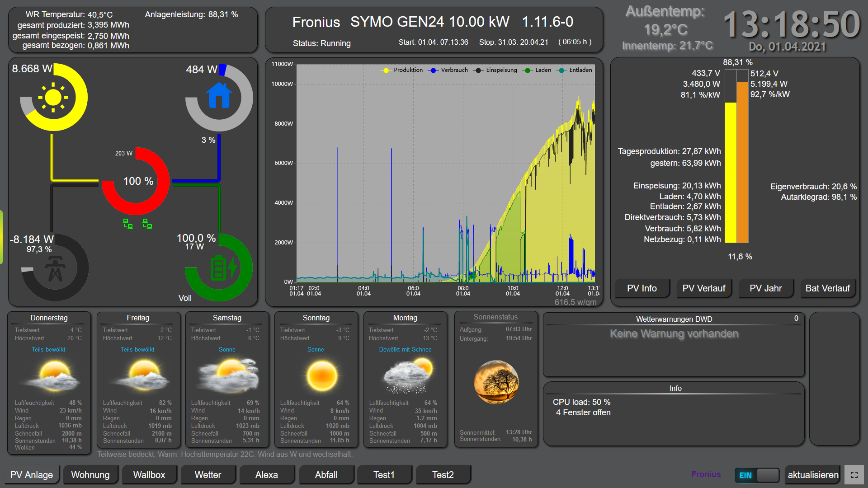This screenshot has height=488, width=868.
Task: Click the CPU load: 50 % text
Action: coord(581,402)
